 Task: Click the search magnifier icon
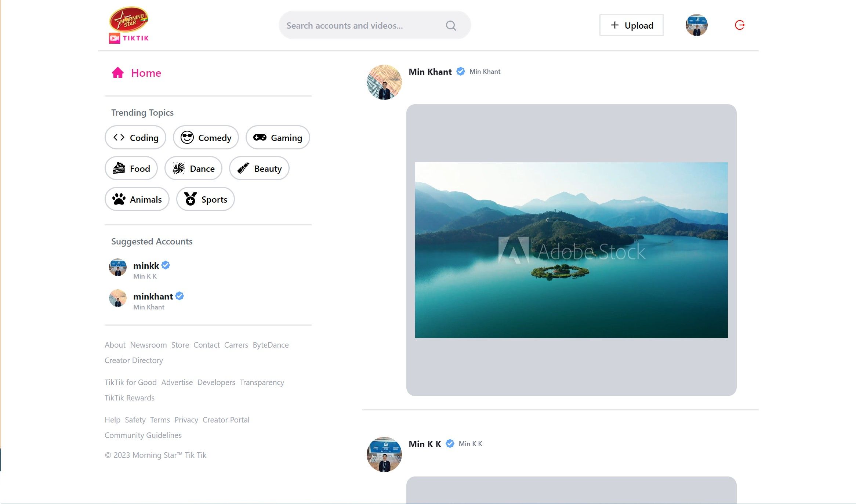pos(451,25)
